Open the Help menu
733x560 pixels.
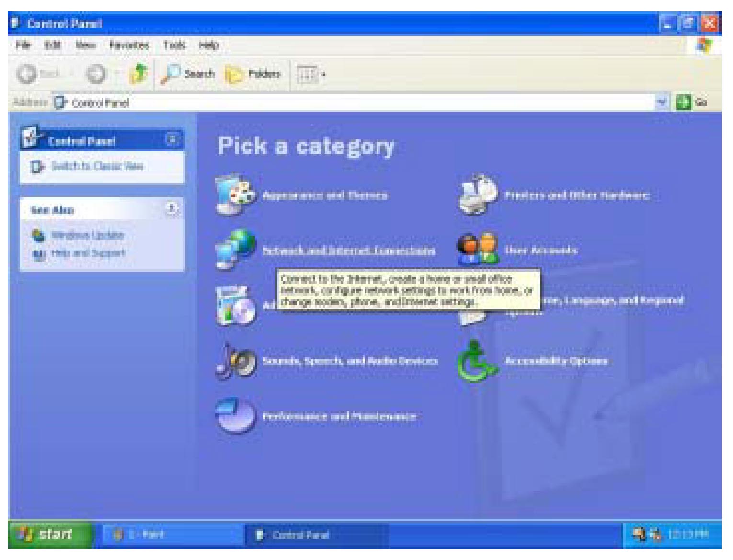pyautogui.click(x=209, y=45)
